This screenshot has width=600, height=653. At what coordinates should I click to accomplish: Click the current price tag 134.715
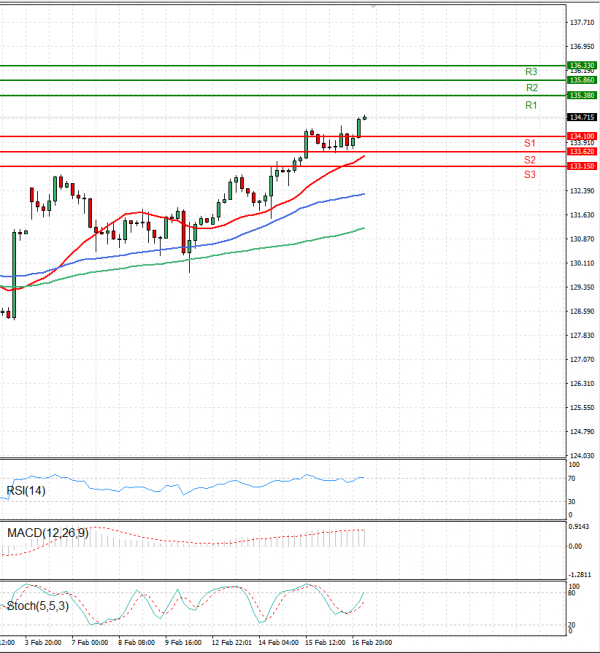pos(582,117)
